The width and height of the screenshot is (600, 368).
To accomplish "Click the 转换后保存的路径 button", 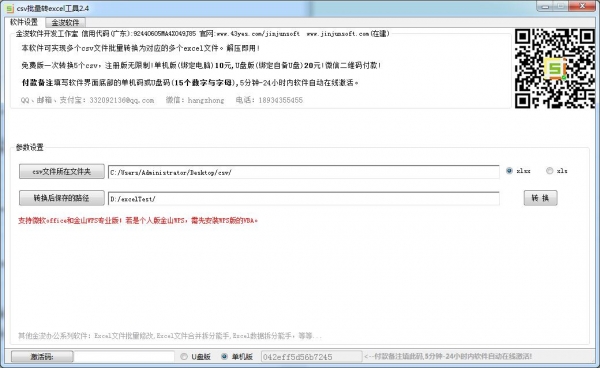I will point(62,198).
